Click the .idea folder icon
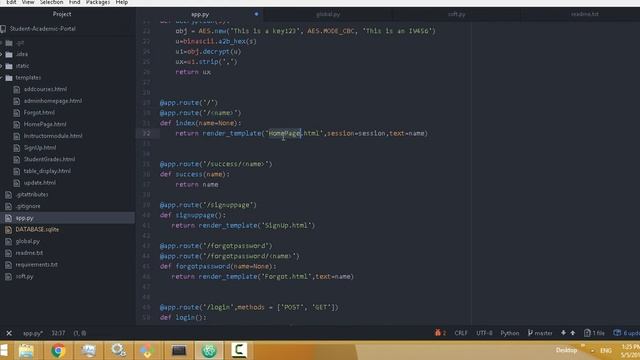 [9, 54]
